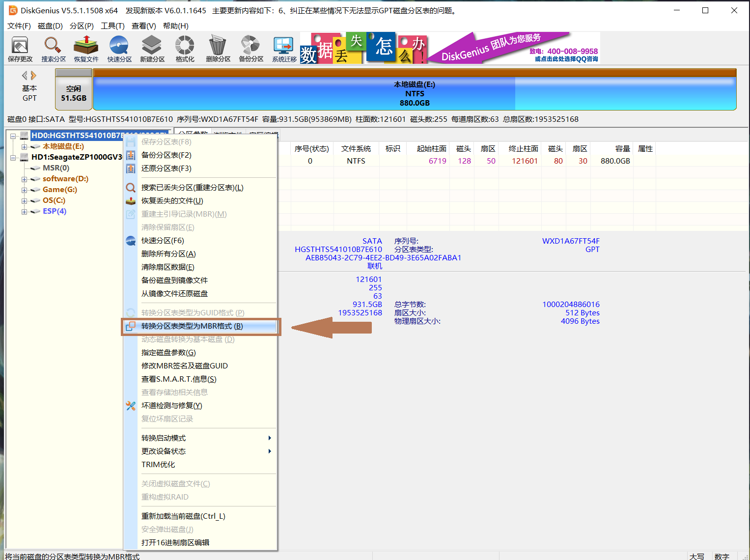The width and height of the screenshot is (750, 560).
Task: Select TRIM优化 from context menu
Action: [x=200, y=465]
